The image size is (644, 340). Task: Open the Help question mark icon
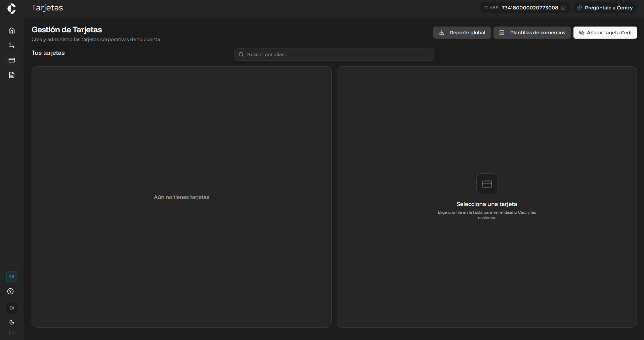(x=10, y=291)
